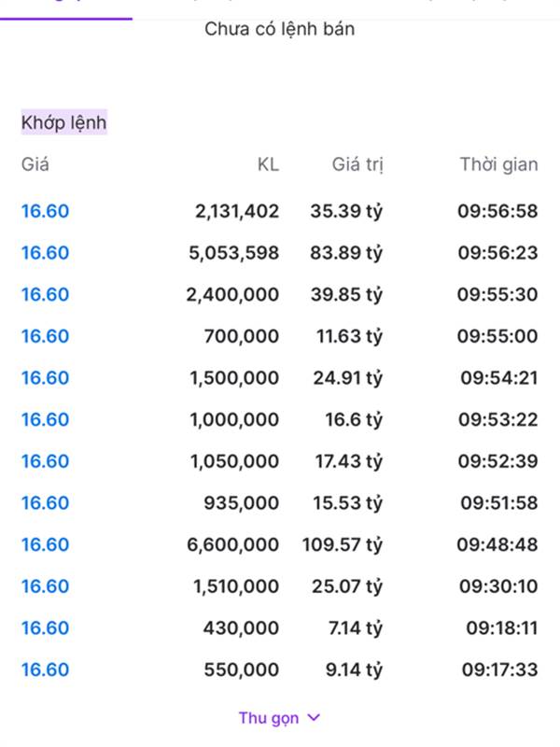Select the trade at time 09:30:10
The height and width of the screenshot is (747, 560).
click(x=279, y=586)
